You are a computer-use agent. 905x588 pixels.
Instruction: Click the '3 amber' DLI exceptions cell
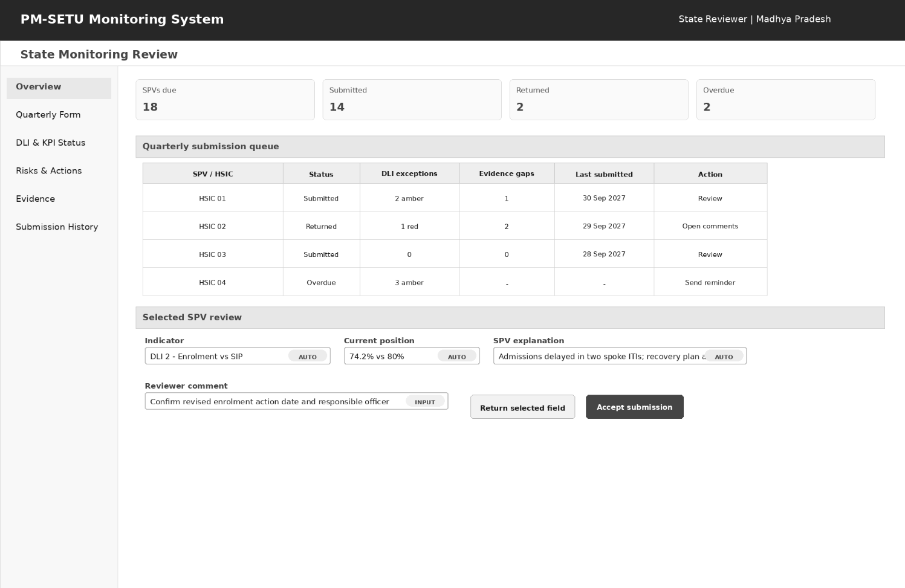point(409,282)
